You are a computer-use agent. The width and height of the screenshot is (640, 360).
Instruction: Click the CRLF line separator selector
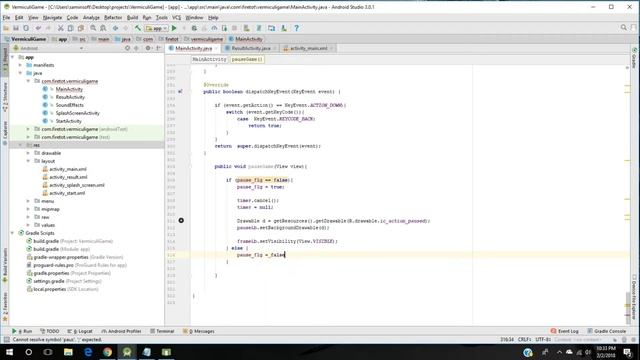tap(524, 340)
